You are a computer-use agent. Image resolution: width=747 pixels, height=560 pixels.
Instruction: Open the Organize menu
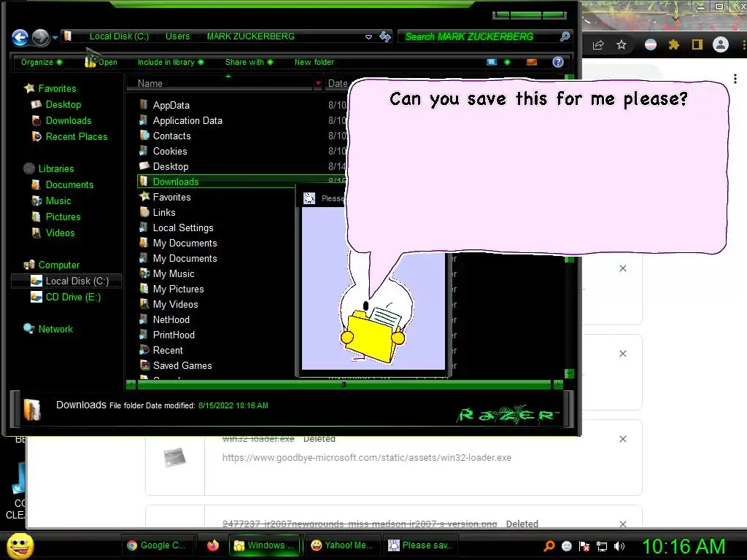(x=41, y=63)
